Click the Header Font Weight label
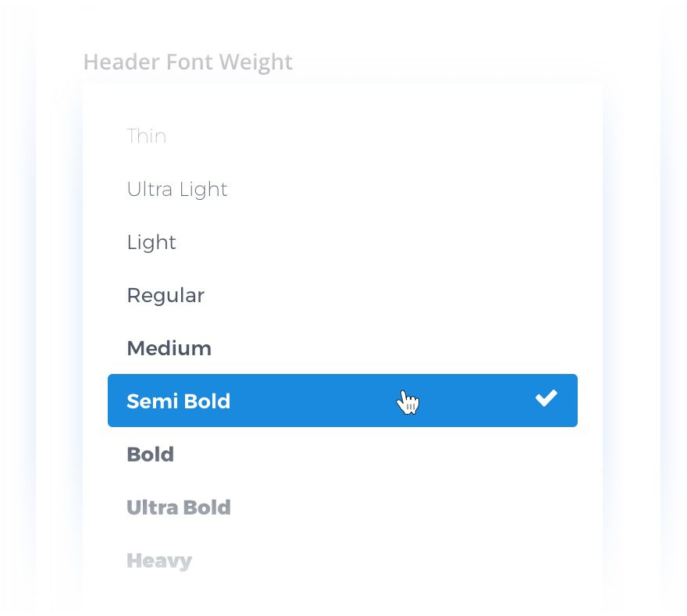Image resolution: width=687 pixels, height=616 pixels. (x=188, y=62)
